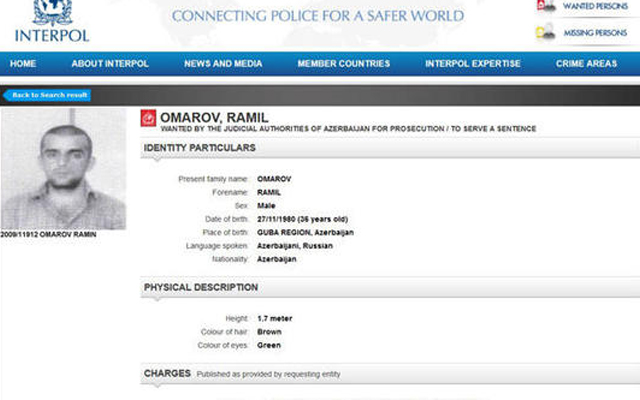This screenshot has height=400, width=640.
Task: Click the family name value OMAROV
Action: [x=274, y=179]
